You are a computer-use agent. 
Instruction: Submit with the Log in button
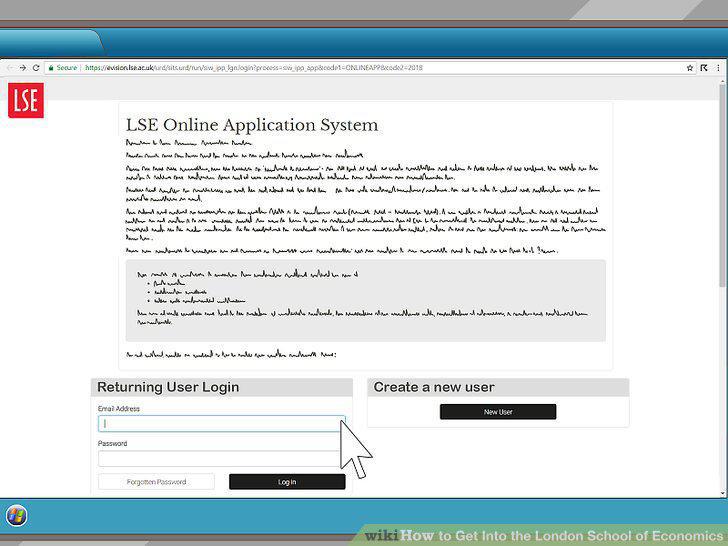(x=287, y=482)
